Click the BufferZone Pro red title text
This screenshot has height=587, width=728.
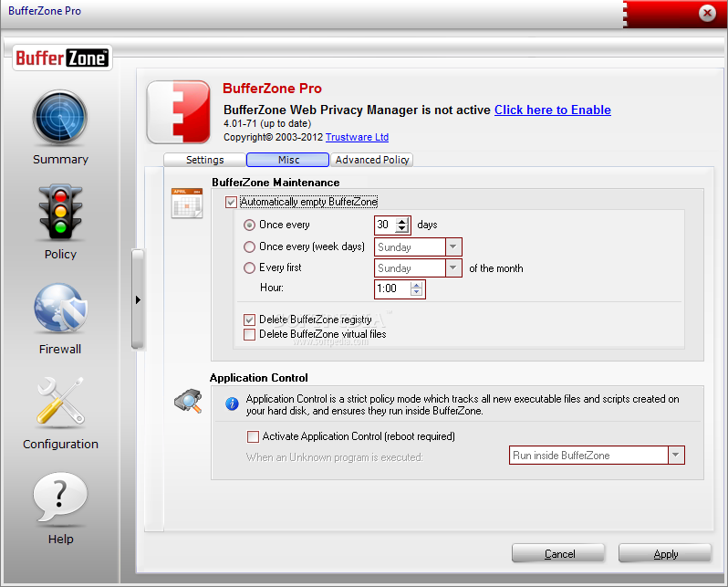(x=272, y=89)
